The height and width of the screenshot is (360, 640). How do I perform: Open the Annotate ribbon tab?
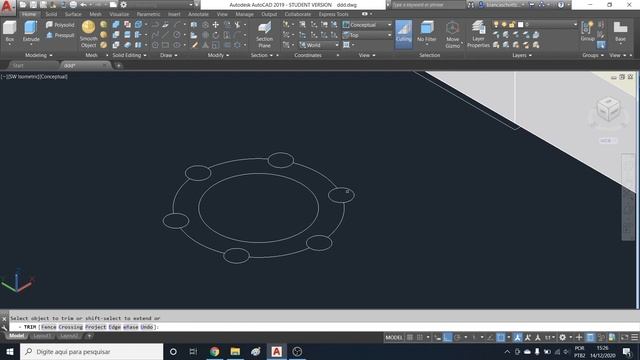(198, 14)
